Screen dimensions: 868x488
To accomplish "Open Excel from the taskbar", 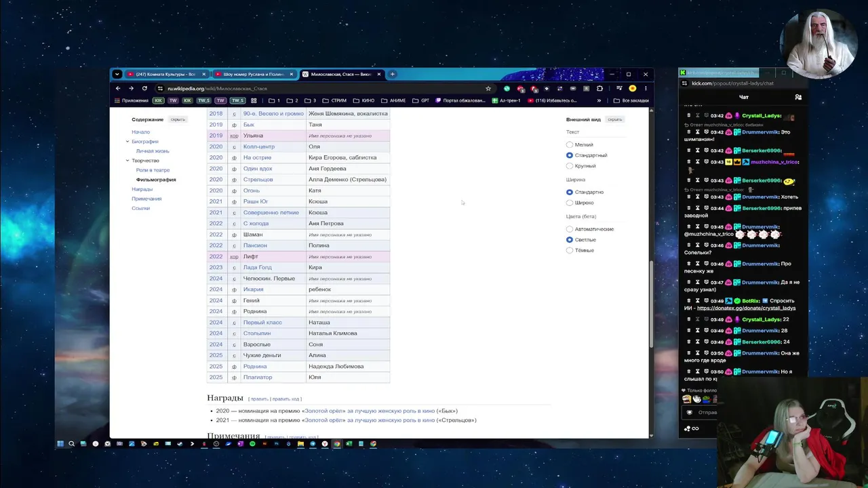I will click(349, 444).
